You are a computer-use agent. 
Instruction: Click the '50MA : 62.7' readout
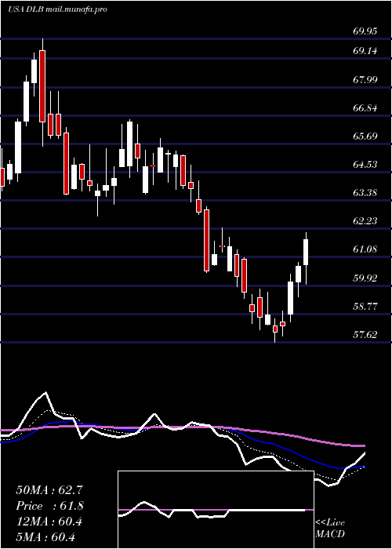[x=49, y=490]
